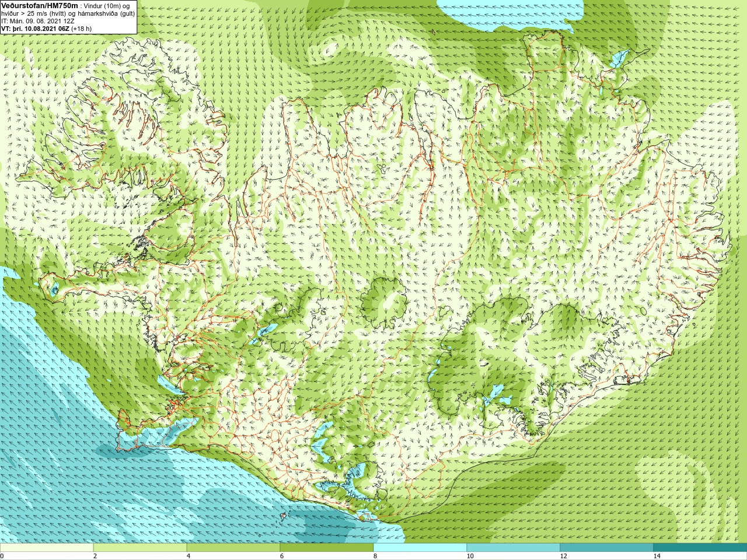Click the dark teal above-14 legend swatch
Screen dimensions: 747x560
(x=700, y=548)
